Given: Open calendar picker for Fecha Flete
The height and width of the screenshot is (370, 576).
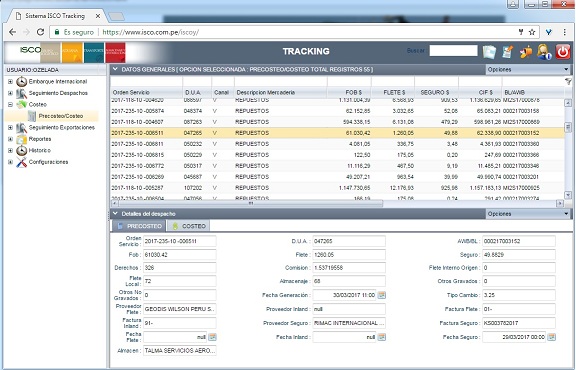Looking at the screenshot, I should [x=212, y=337].
